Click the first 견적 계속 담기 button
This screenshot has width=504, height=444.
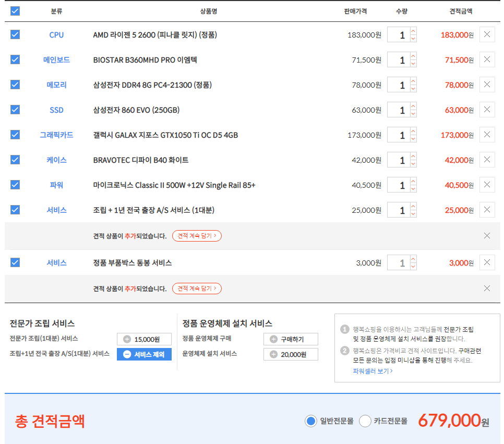(x=197, y=236)
